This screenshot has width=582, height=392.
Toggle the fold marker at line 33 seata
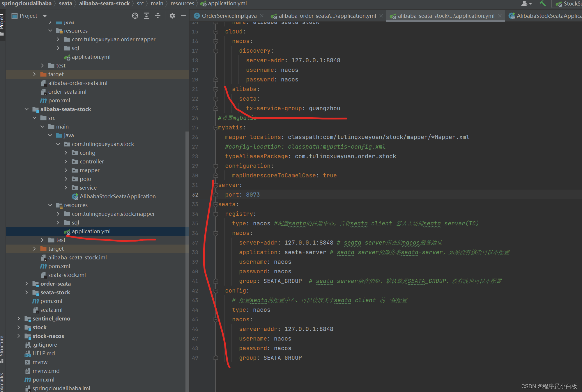[216, 204]
